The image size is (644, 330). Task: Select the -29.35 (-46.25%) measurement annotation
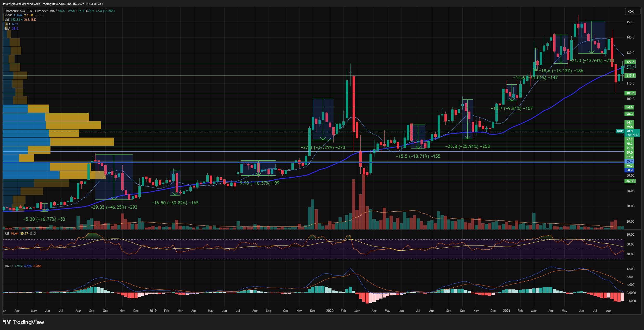click(x=114, y=207)
